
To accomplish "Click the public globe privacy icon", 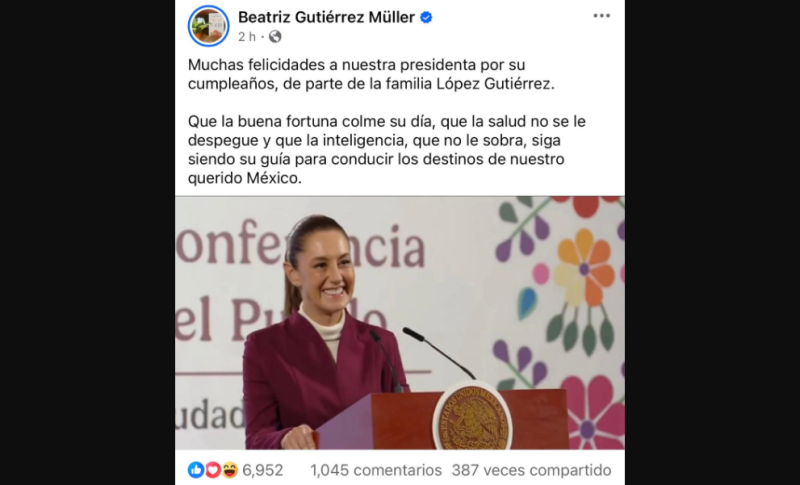I will pyautogui.click(x=275, y=37).
